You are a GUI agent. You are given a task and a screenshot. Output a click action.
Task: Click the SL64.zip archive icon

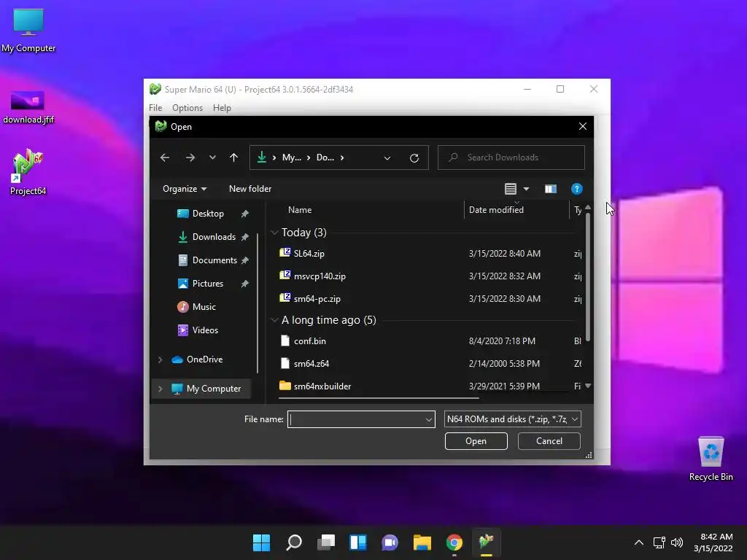point(285,253)
